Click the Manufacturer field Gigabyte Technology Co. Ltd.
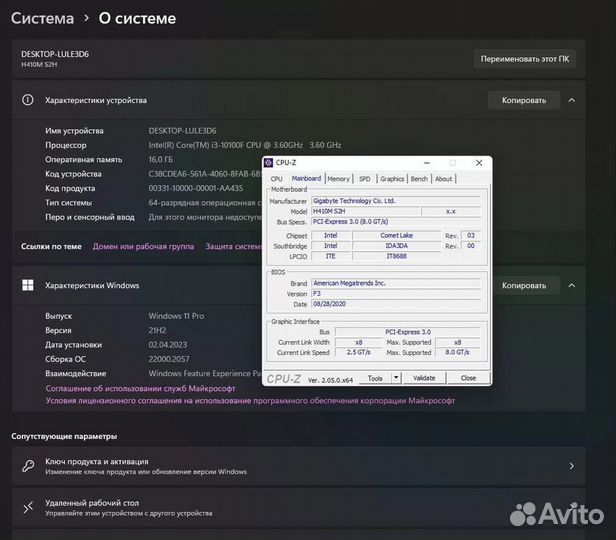This screenshot has width=616, height=540. click(396, 201)
